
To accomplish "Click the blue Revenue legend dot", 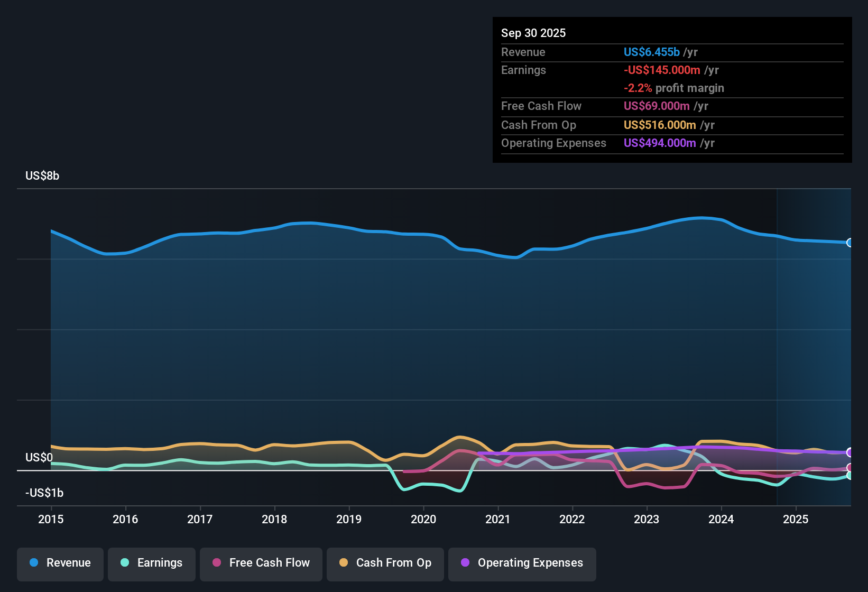I will (x=33, y=563).
